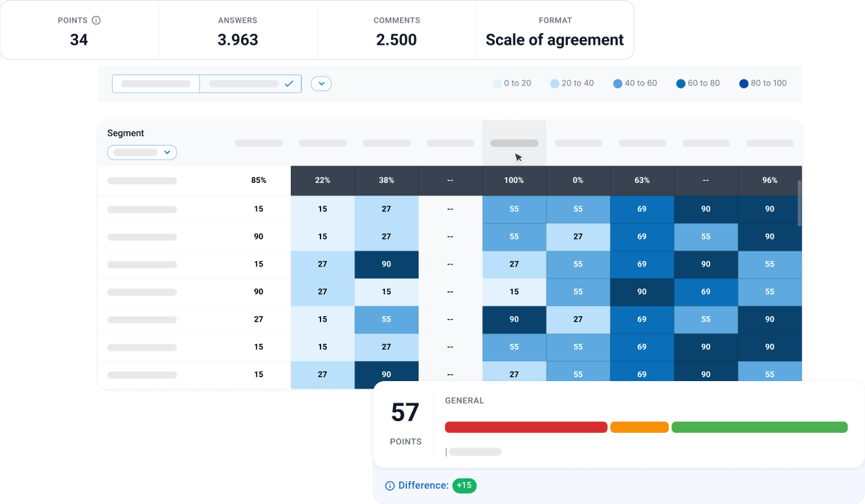Viewport: 865px width, 504px height.
Task: Click the info icon next to Difference
Action: click(390, 486)
